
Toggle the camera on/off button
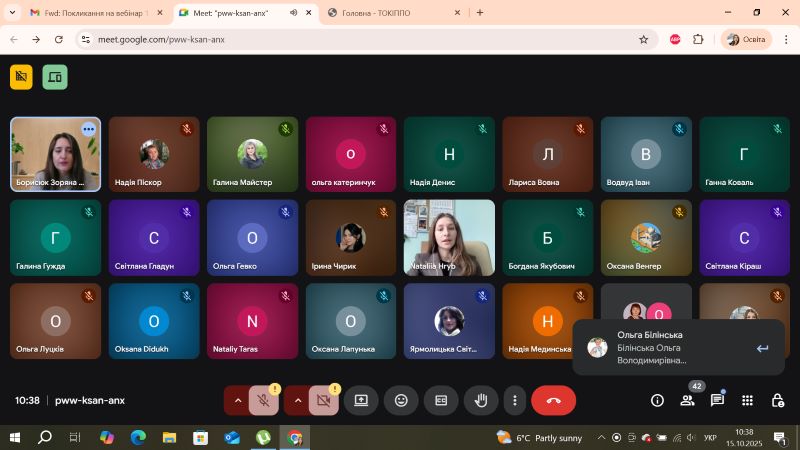pyautogui.click(x=323, y=400)
